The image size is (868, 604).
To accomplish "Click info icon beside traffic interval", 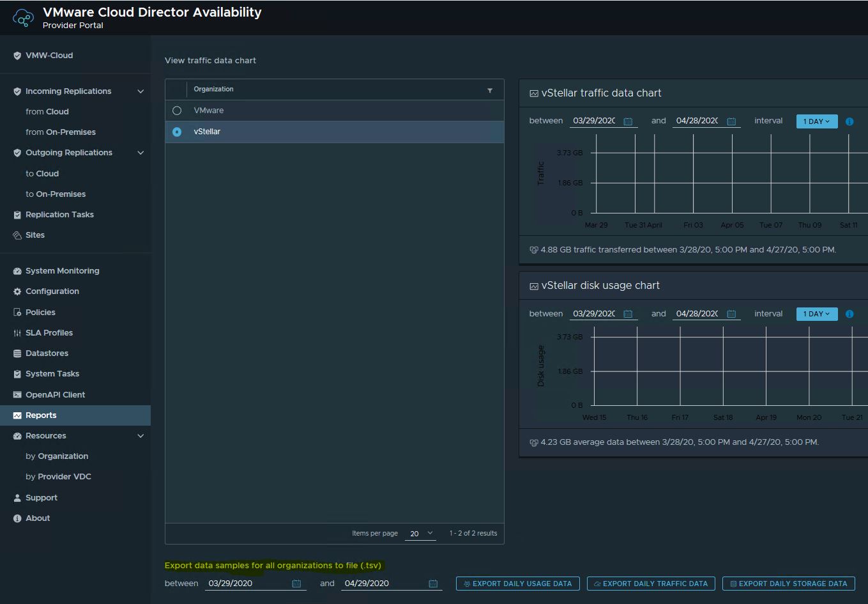I will click(849, 121).
